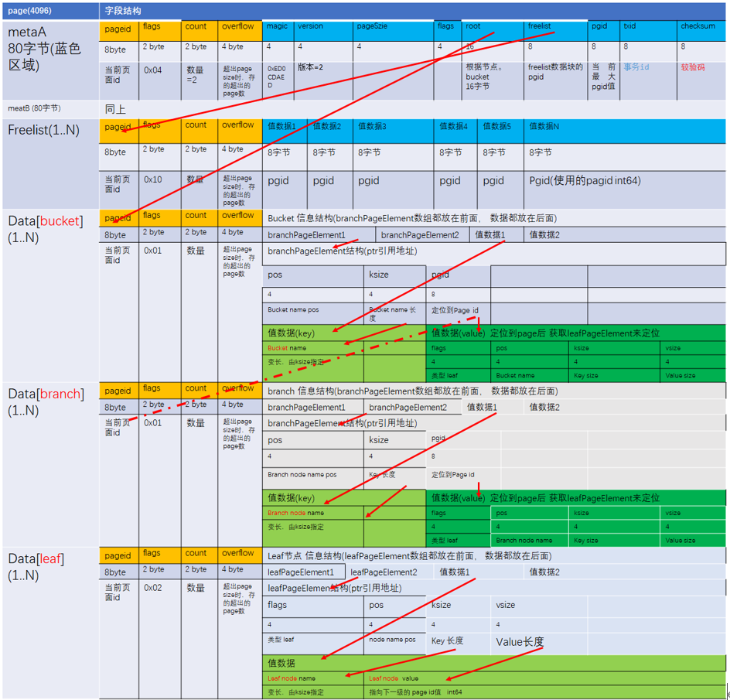
Task: Click the 'leafPageElement1' cell
Action: click(x=304, y=572)
